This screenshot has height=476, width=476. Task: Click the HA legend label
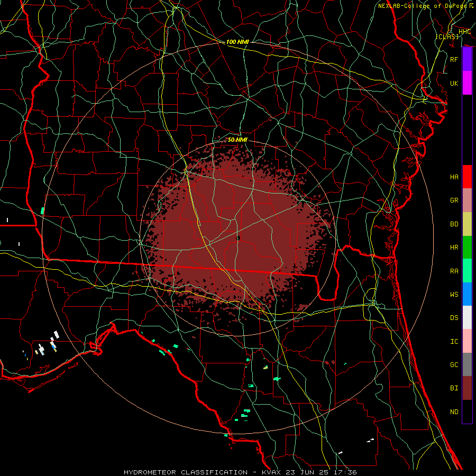(x=454, y=177)
